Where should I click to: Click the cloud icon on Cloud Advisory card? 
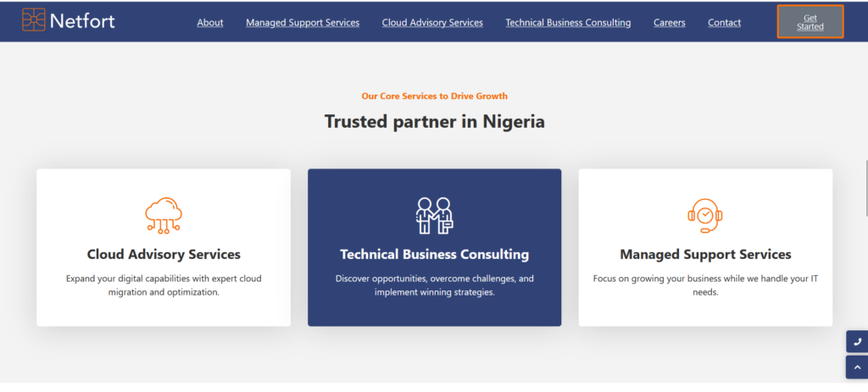164,215
